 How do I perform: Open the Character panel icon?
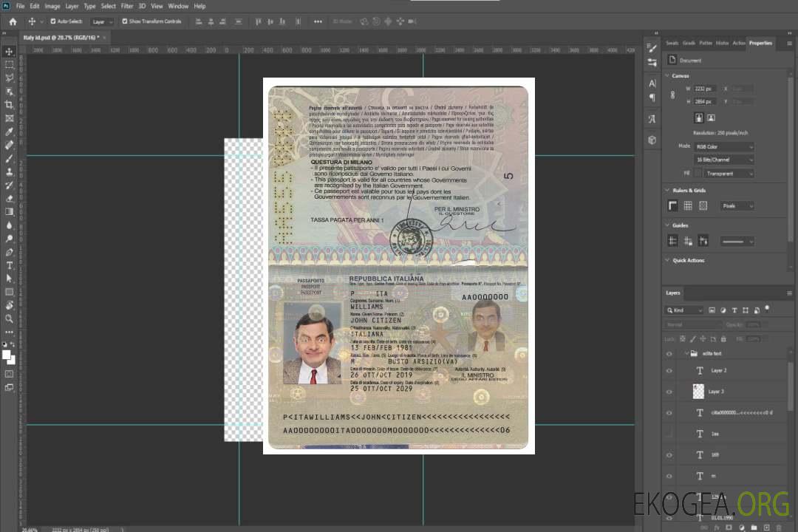[652, 83]
